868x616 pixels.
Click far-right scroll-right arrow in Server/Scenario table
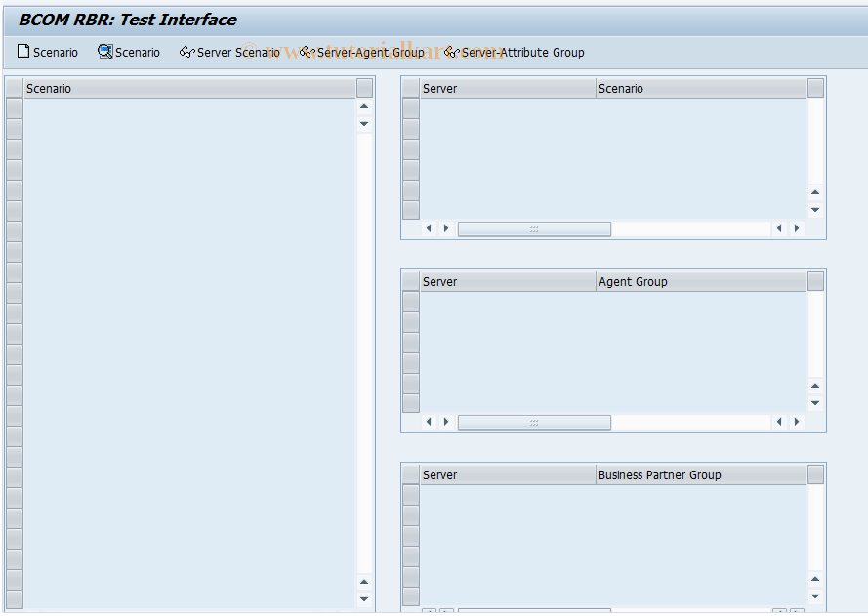(x=797, y=228)
